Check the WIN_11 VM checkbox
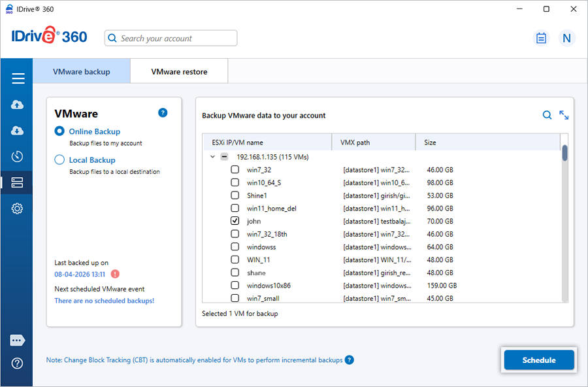588x387 pixels. [235, 260]
